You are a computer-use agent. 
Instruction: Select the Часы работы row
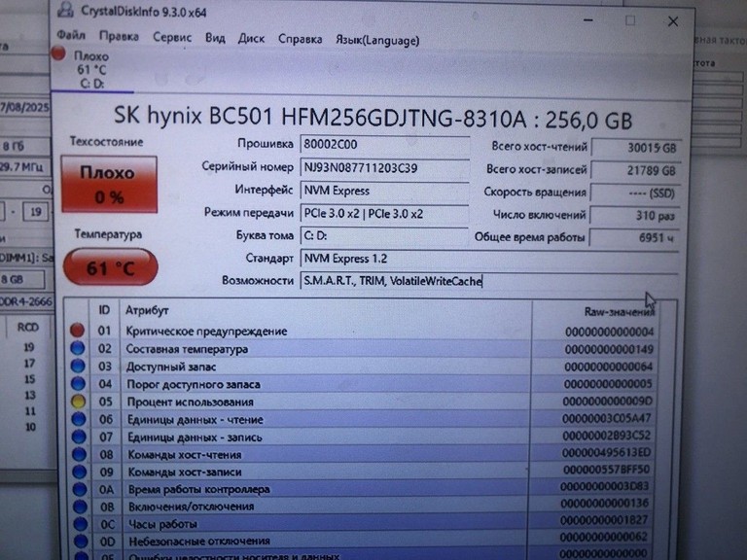coord(362,524)
